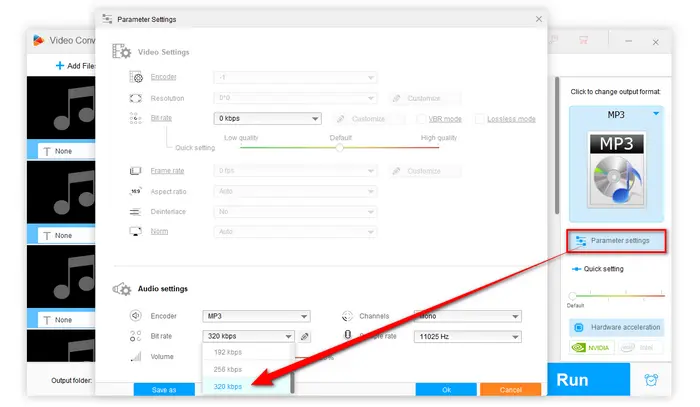Click the Frame rate row icon
The height and width of the screenshot is (407, 700).
coord(135,170)
